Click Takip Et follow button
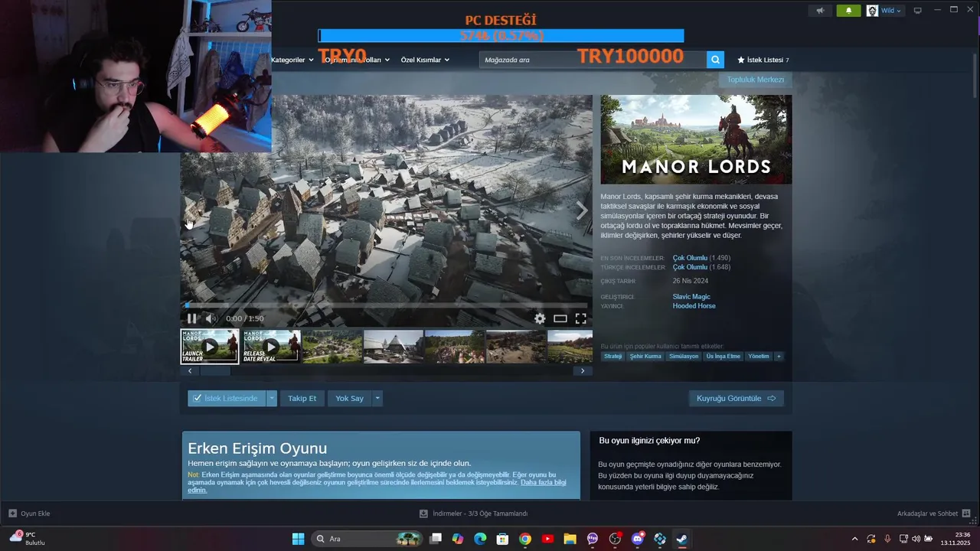 tap(302, 399)
